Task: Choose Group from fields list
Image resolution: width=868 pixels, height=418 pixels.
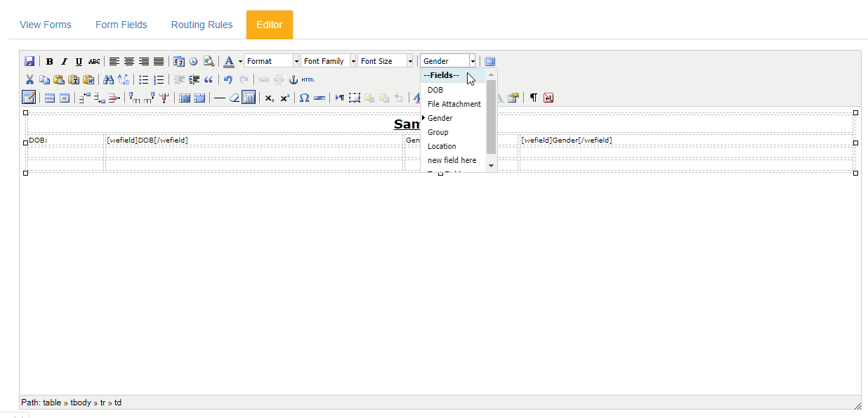Action: point(453,132)
